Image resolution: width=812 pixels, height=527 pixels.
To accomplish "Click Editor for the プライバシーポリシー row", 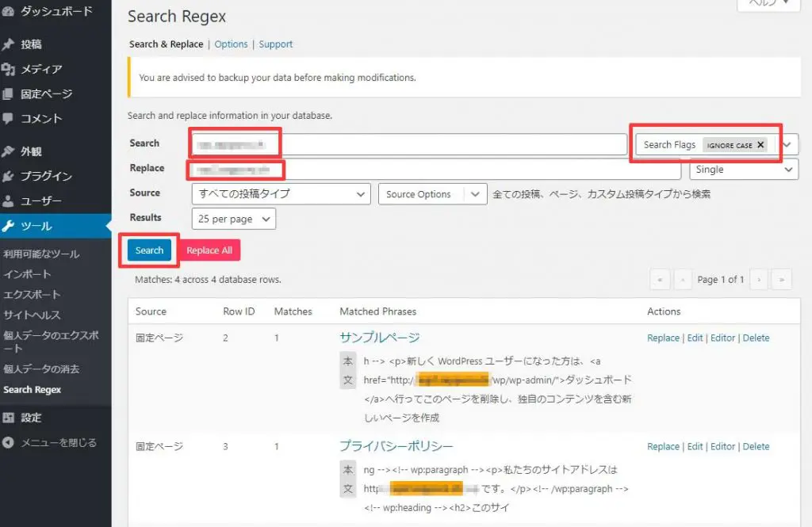I will [723, 446].
